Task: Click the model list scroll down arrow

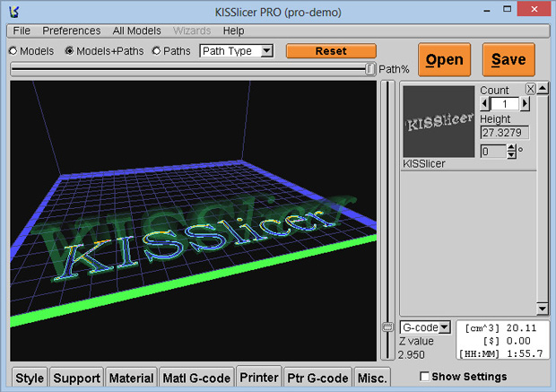Action: coord(543,308)
